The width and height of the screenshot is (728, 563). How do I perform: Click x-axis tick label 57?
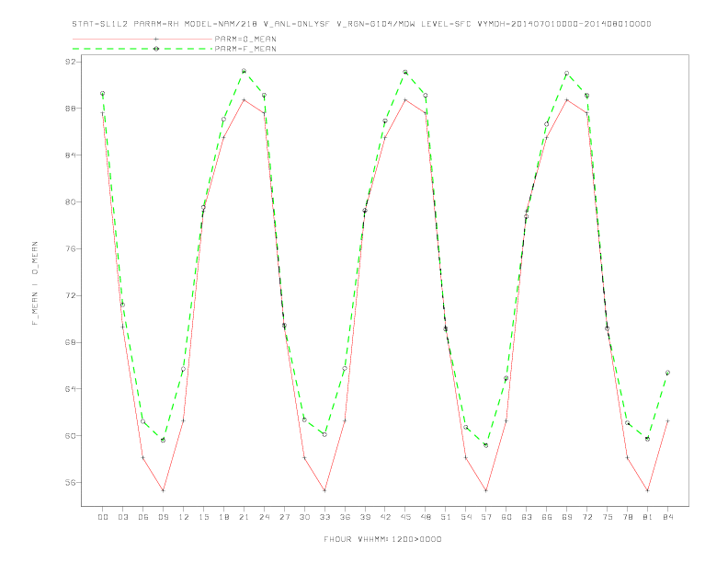[486, 517]
